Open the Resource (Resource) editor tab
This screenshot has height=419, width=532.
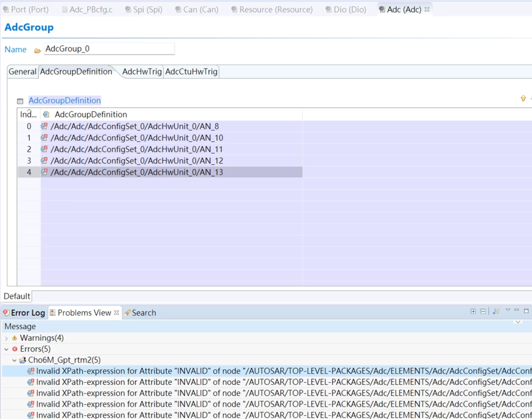272,10
